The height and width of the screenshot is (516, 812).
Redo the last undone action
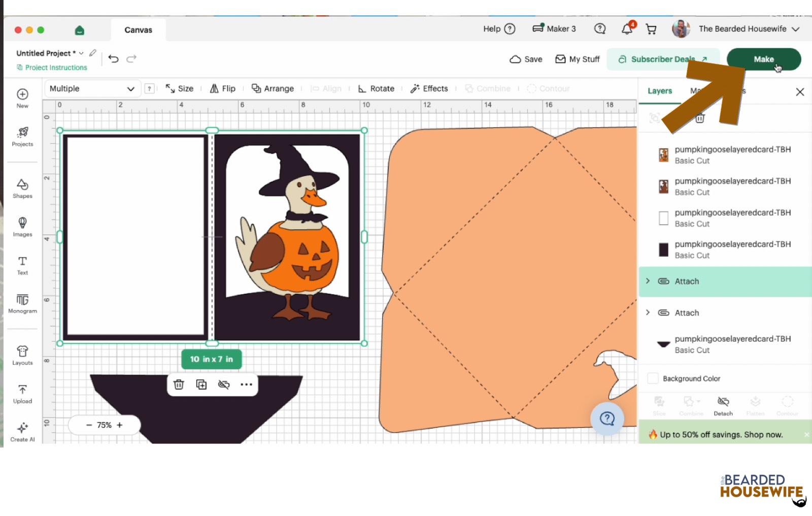(131, 59)
